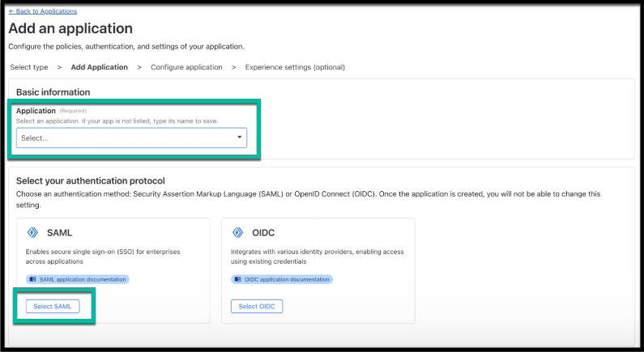Click the Basic information section heading
Screen dimensions: 644x352
point(53,92)
